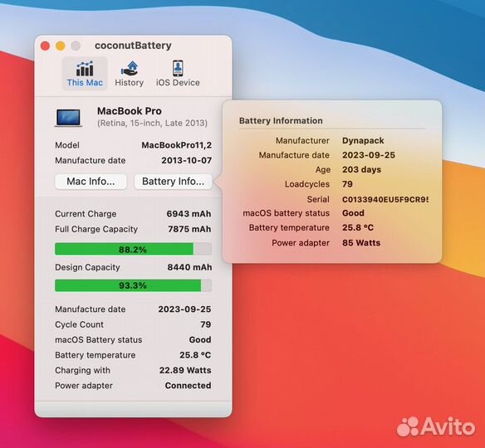Click the MacBook Pro laptop image
The height and width of the screenshot is (448, 485).
click(x=68, y=118)
